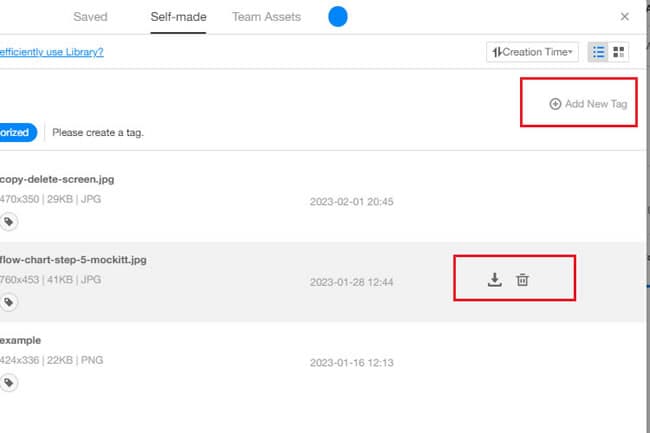Select the copy-delete-screen.jpg file name
The width and height of the screenshot is (650, 433).
[57, 179]
